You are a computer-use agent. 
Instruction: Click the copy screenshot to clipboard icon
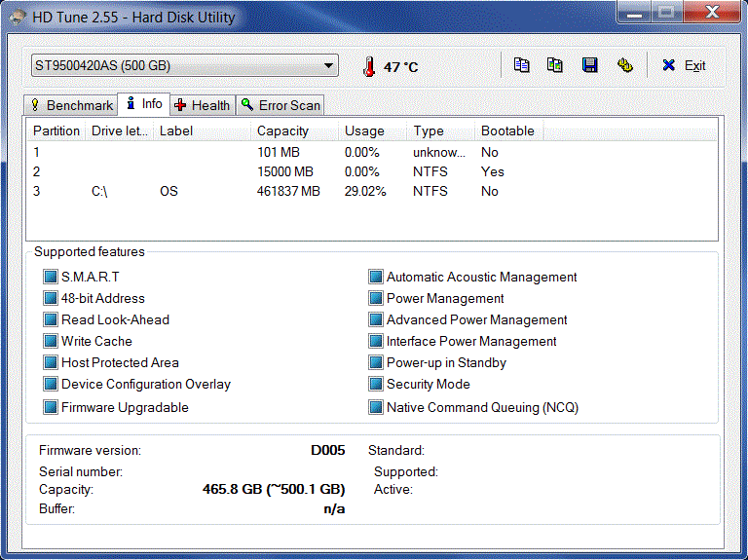(555, 65)
